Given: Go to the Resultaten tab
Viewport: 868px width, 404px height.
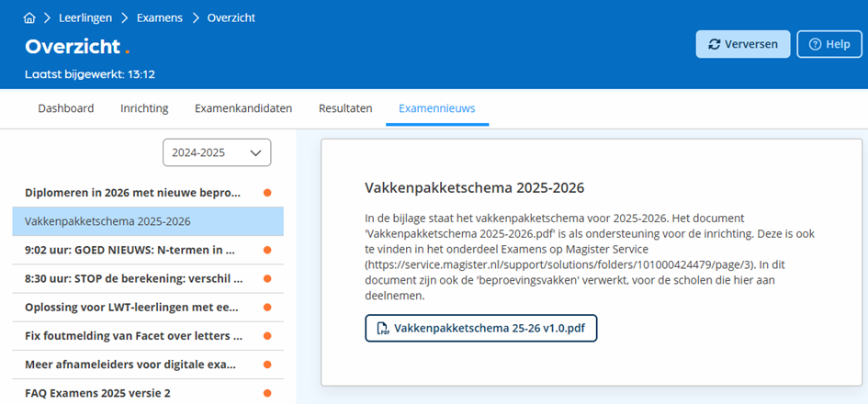Looking at the screenshot, I should pos(345,108).
